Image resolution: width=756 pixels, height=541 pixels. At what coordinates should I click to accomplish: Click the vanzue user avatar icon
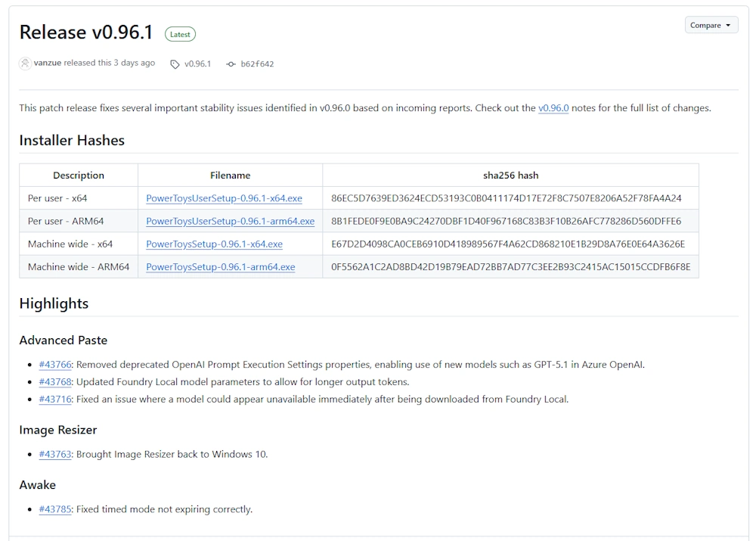(25, 64)
